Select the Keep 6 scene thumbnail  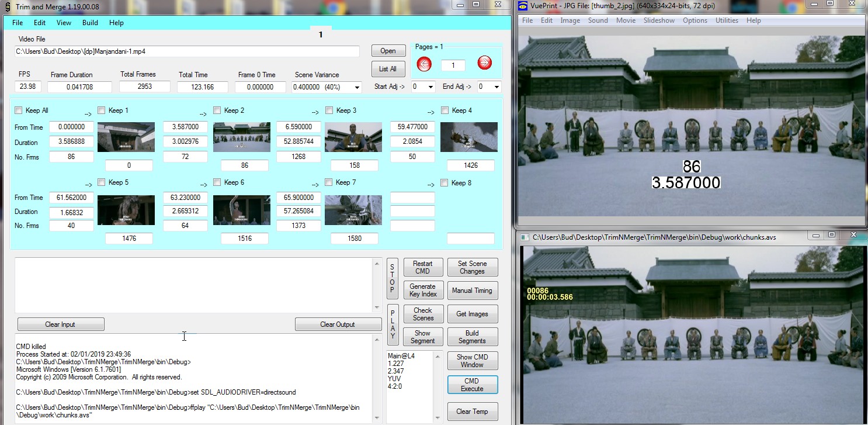(x=242, y=210)
